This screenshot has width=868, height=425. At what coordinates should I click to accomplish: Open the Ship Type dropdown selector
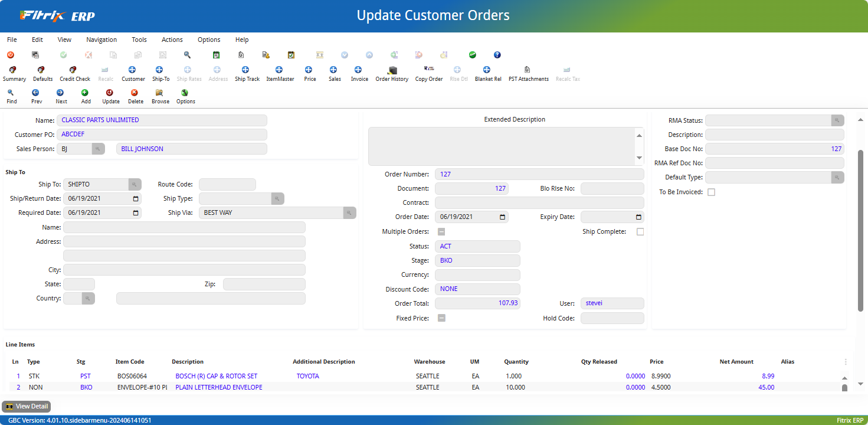pos(277,198)
